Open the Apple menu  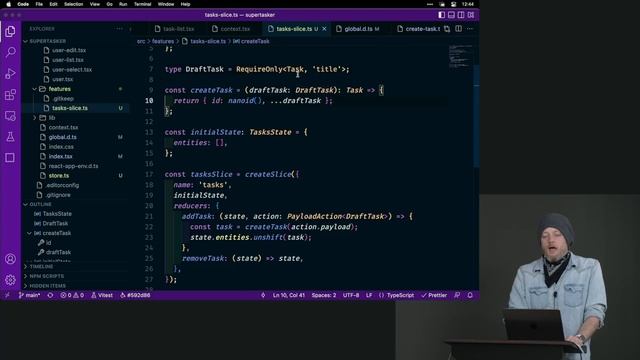point(9,4)
